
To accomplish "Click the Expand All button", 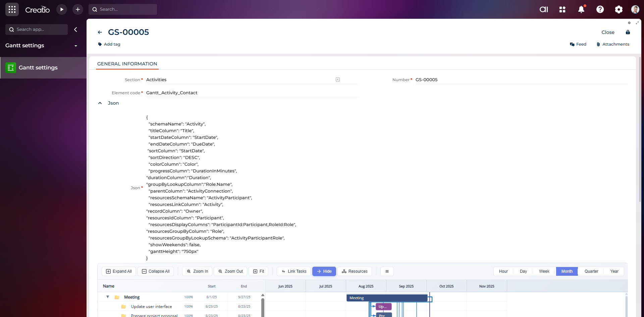I will (x=119, y=271).
